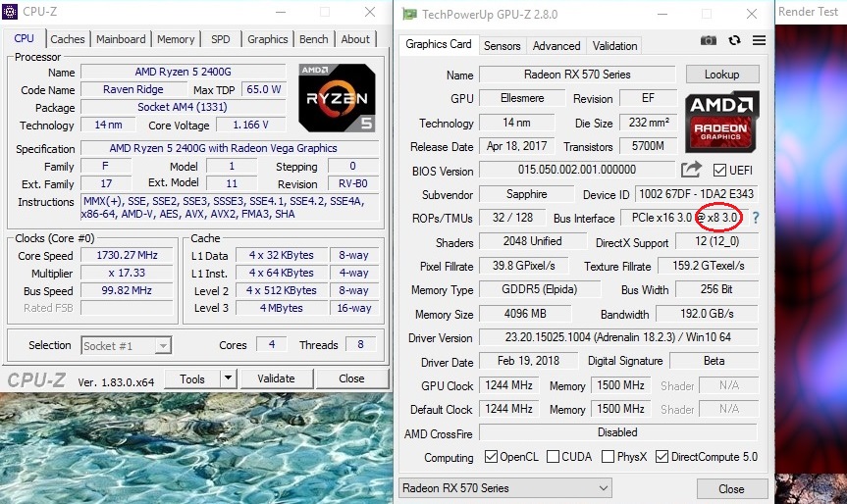The image size is (847, 504).
Task: Toggle the DirectCompute 5.0 checkbox
Action: 662,457
